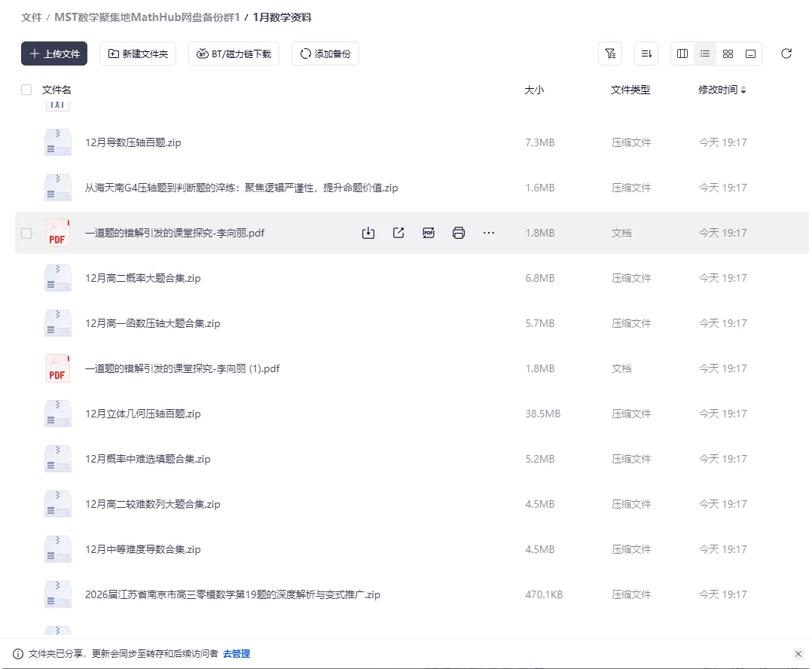The image size is (812, 669).
Task: Click the 上传文件 button
Action: [x=53, y=53]
